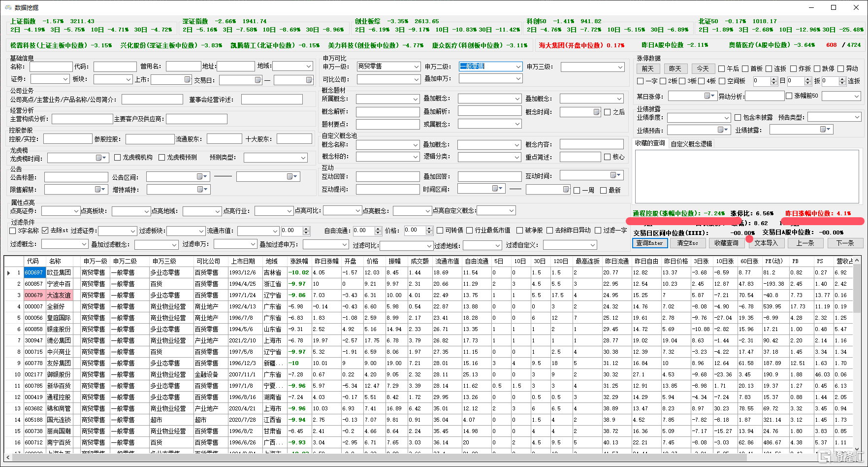
Task: Click the row pointer arrow beside row 1
Action: coord(9,272)
